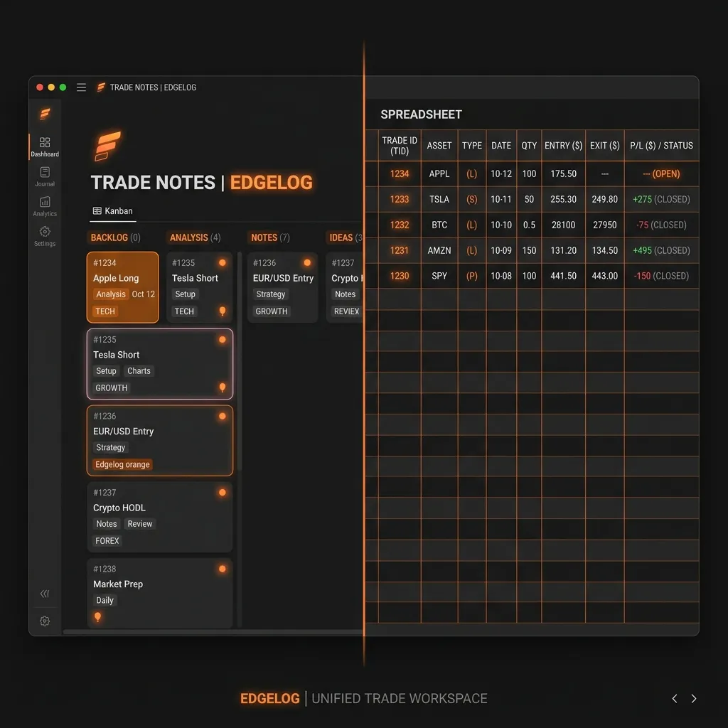Click the TECH tag on Apple Long card
This screenshot has width=728, height=728.
tap(105, 311)
